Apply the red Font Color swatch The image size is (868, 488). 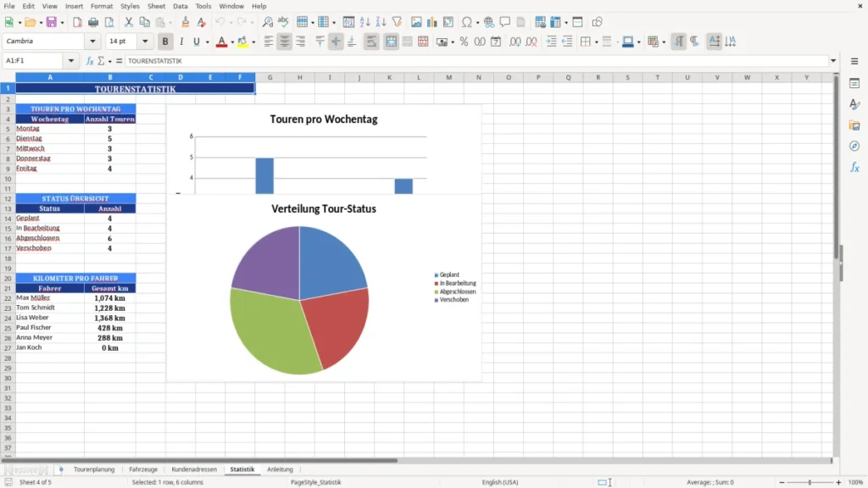point(221,42)
